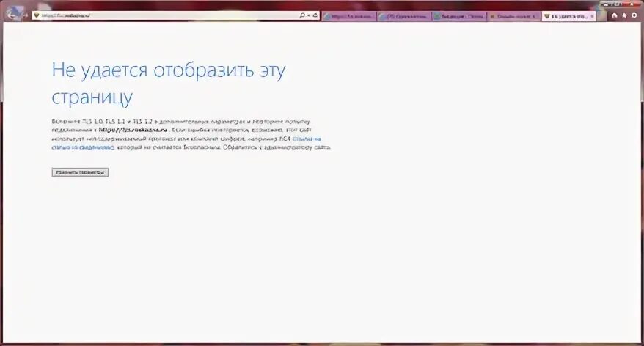Click the "Изменить параметры" button

[80, 172]
